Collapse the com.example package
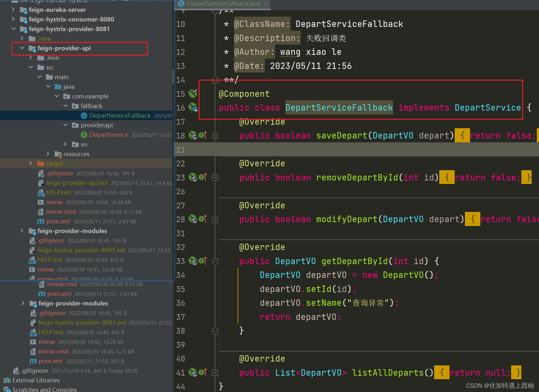 (x=56, y=96)
